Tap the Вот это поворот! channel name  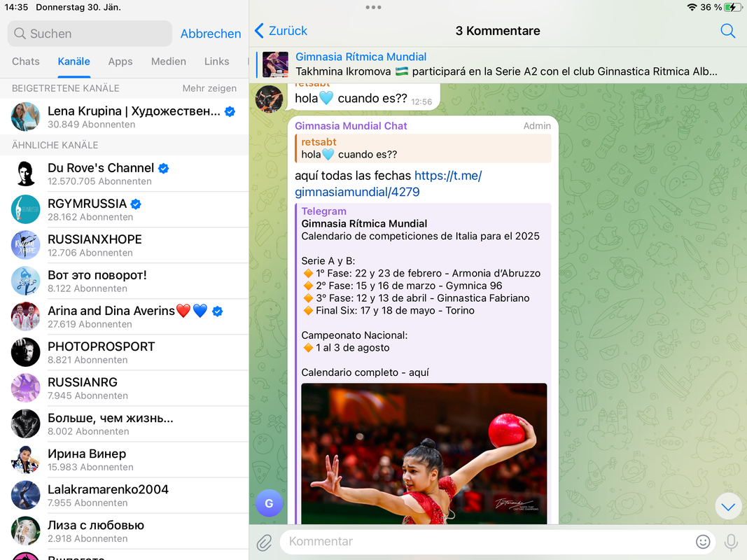click(x=97, y=275)
